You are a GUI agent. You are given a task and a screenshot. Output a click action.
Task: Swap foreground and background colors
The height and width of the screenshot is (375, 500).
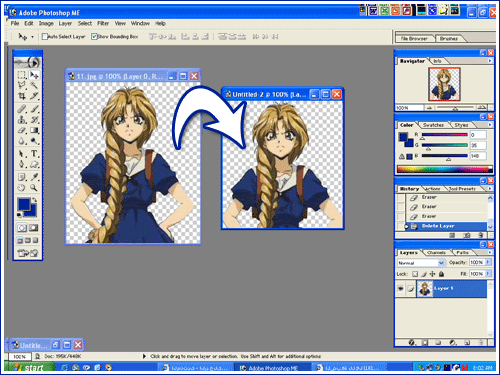click(35, 200)
